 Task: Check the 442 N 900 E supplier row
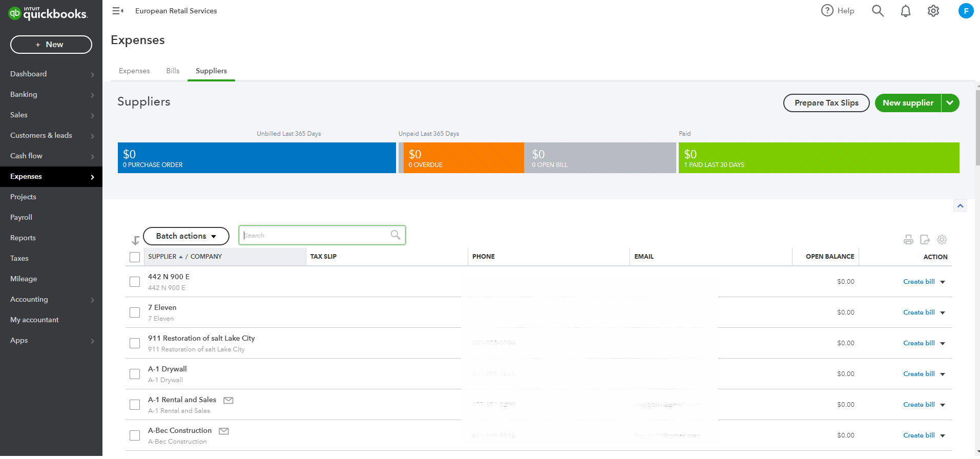[135, 282]
